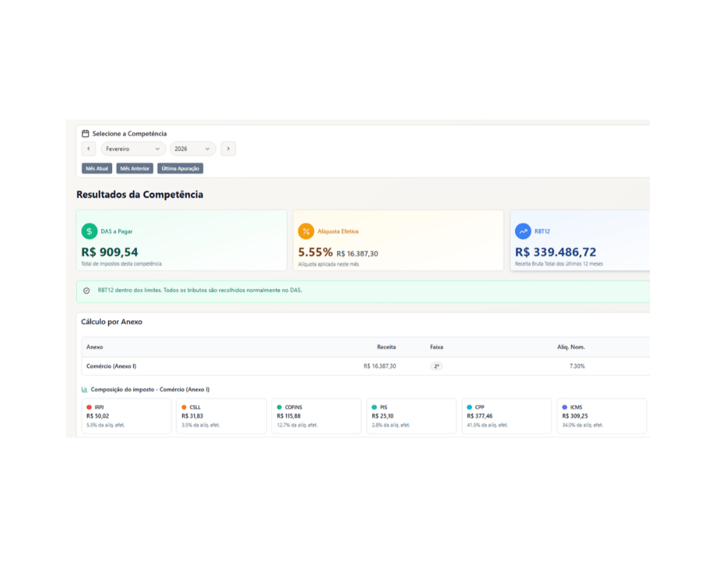728x582 pixels.
Task: Click the CPP amount R$ 377,46
Action: pyautogui.click(x=479, y=416)
